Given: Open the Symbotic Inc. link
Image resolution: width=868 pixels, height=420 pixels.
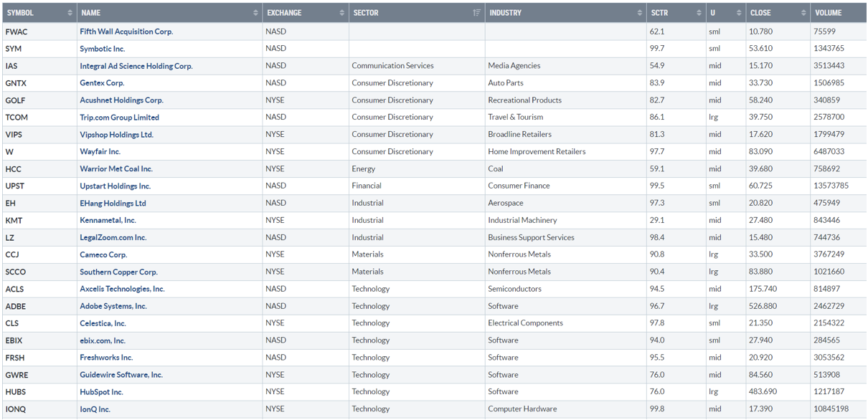Looking at the screenshot, I should click(x=103, y=49).
